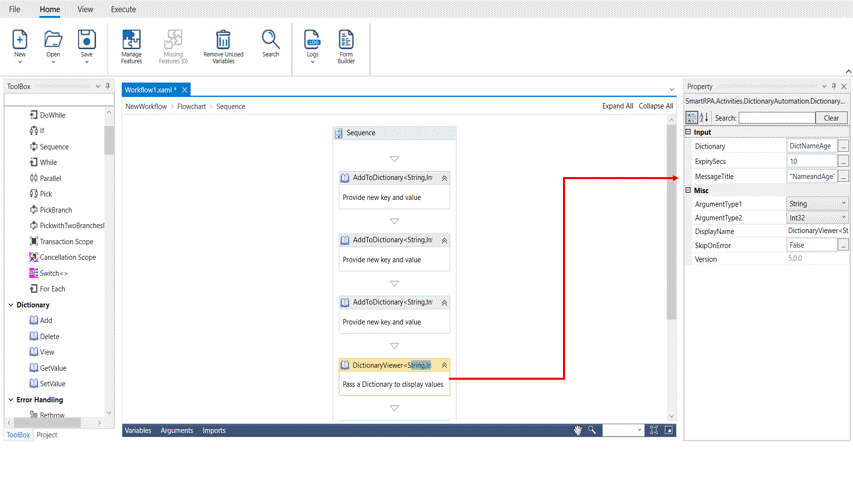
Task: Select GetValue activity in the toolbox
Action: 52,368
